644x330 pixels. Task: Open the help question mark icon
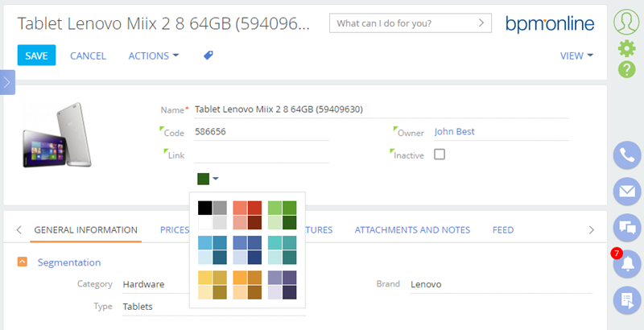[x=626, y=70]
